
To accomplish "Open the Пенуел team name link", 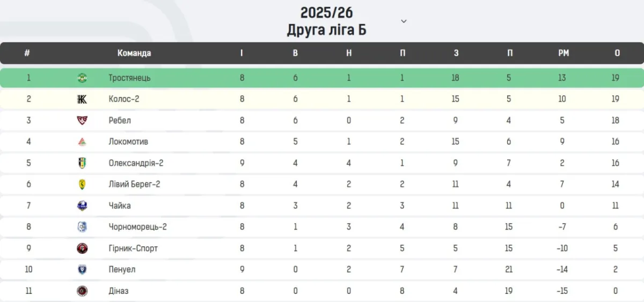I will tap(122, 269).
